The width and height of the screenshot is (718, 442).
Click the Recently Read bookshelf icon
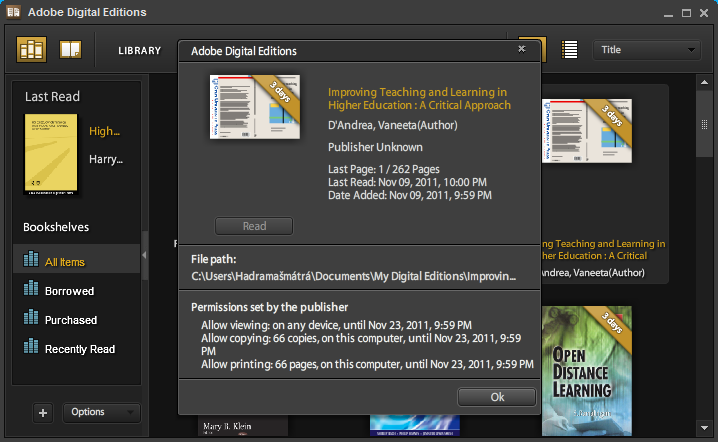(x=31, y=346)
